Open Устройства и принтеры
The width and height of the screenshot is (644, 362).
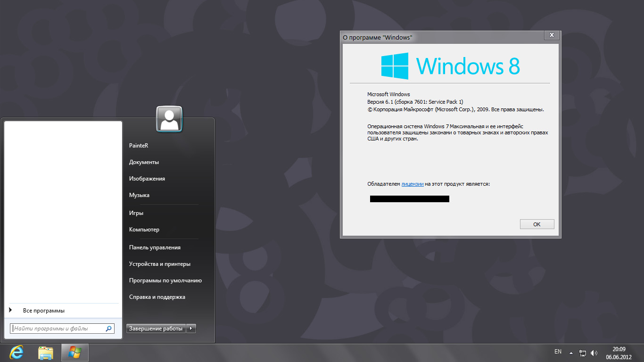[160, 264]
